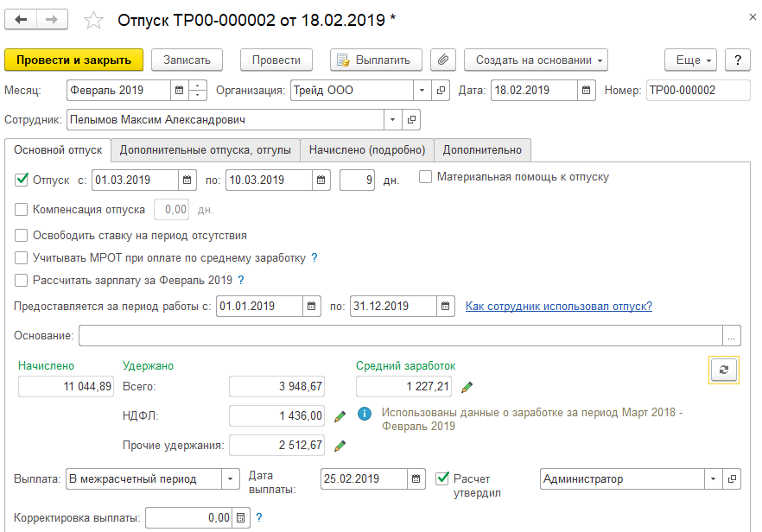The image size is (762, 532).
Task: Click Провести и закрыть button
Action: point(74,60)
